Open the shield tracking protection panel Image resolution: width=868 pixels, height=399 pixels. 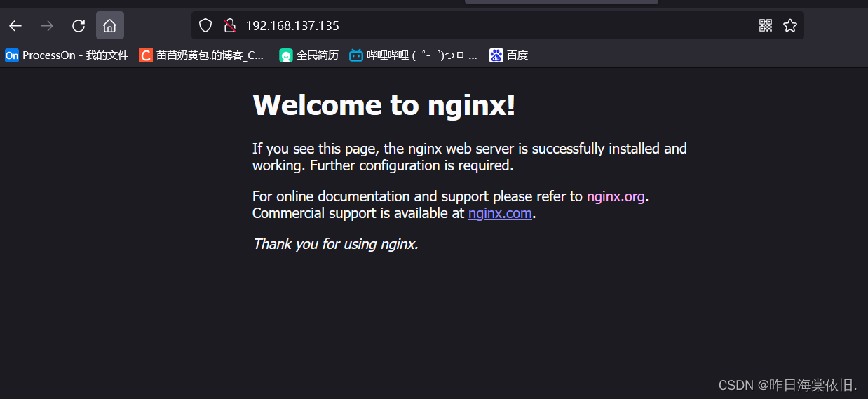click(205, 26)
